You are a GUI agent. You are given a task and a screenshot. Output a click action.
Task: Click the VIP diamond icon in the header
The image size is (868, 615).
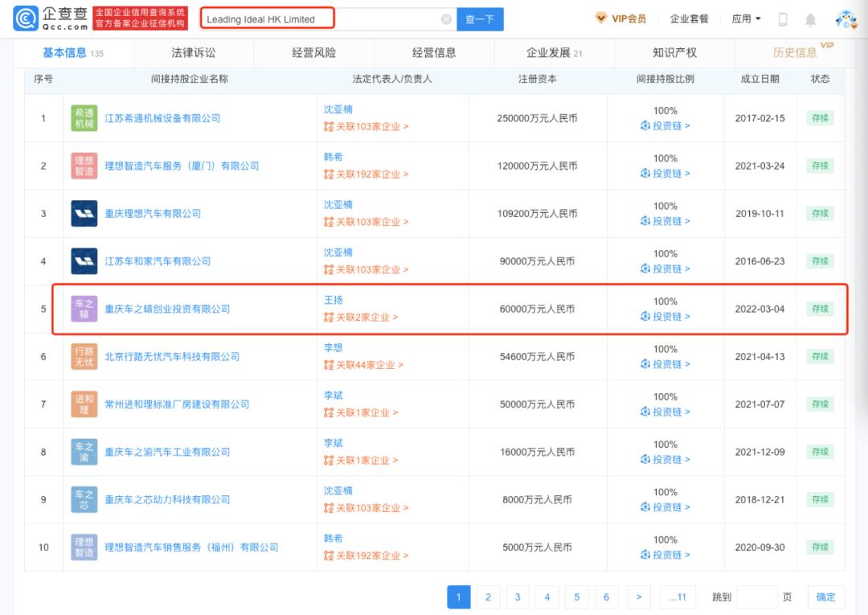click(600, 18)
